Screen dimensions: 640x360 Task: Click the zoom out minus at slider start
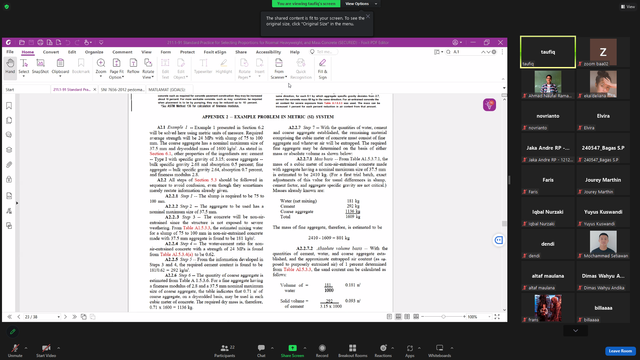423,317
